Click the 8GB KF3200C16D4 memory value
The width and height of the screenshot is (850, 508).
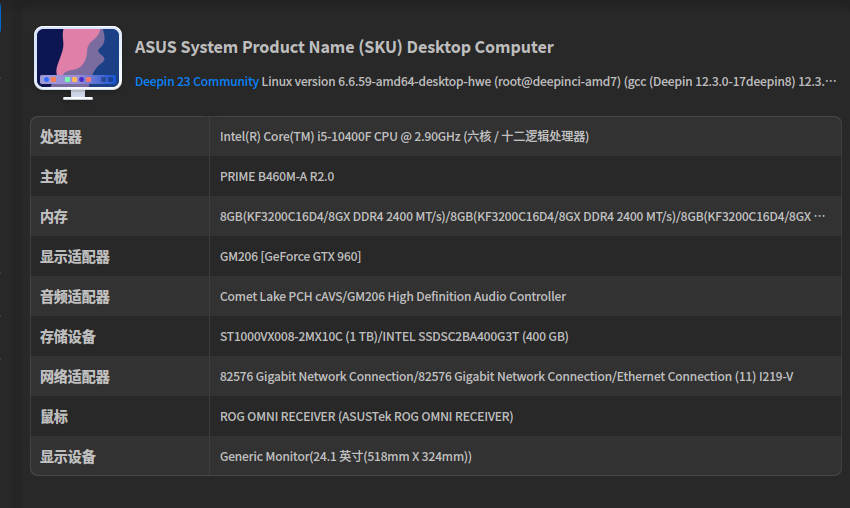[x=523, y=217]
